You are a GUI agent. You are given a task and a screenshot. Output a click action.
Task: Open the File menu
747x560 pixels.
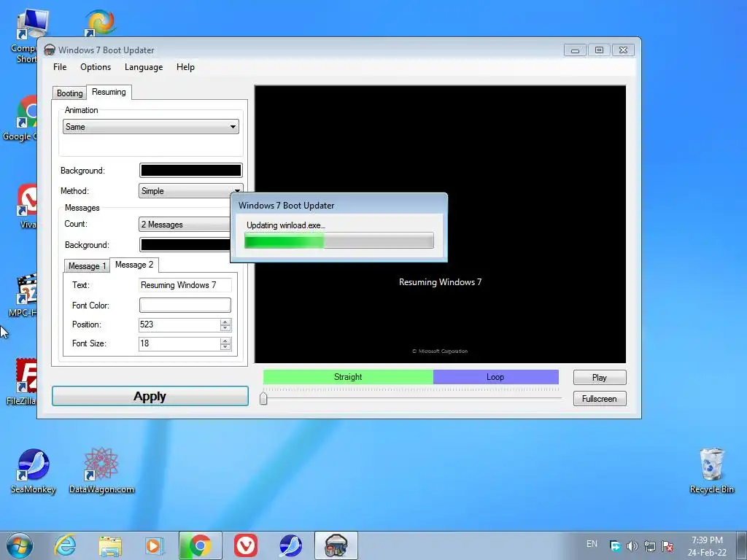tap(60, 67)
